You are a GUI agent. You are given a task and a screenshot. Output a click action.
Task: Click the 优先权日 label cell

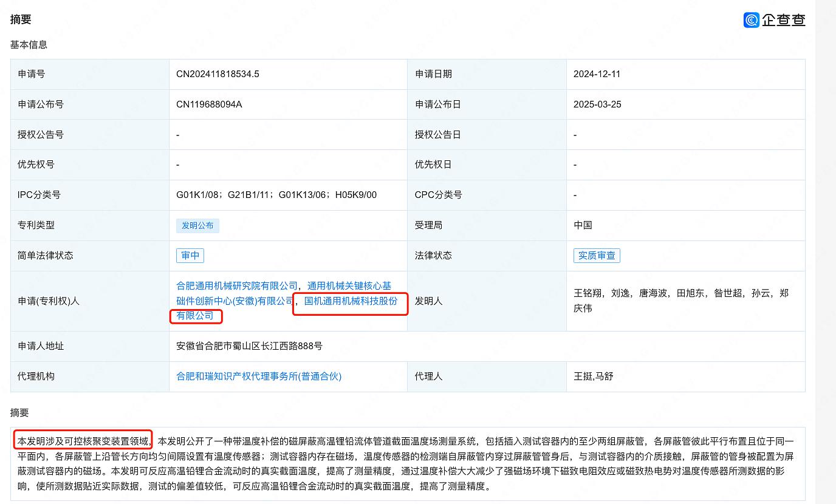(487, 165)
